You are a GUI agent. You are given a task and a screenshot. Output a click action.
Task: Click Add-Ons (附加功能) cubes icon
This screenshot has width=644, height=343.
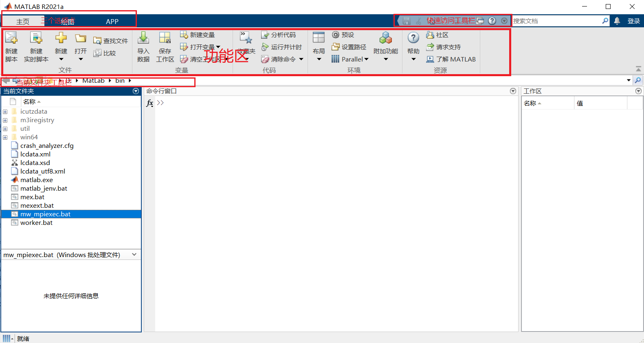pyautogui.click(x=386, y=38)
